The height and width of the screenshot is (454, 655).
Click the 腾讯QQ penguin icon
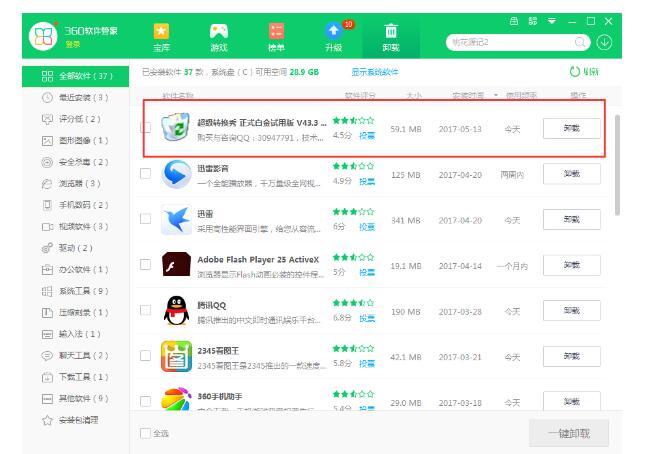click(176, 310)
